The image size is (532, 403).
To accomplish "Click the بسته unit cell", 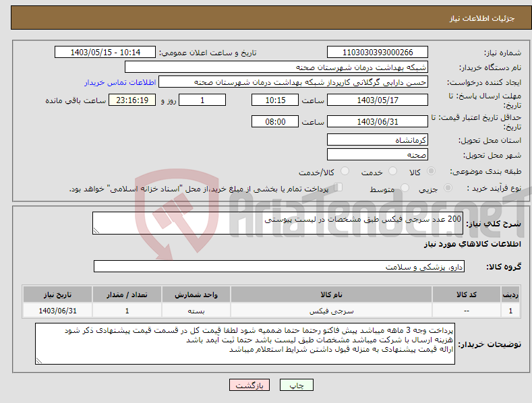I will (196, 311).
